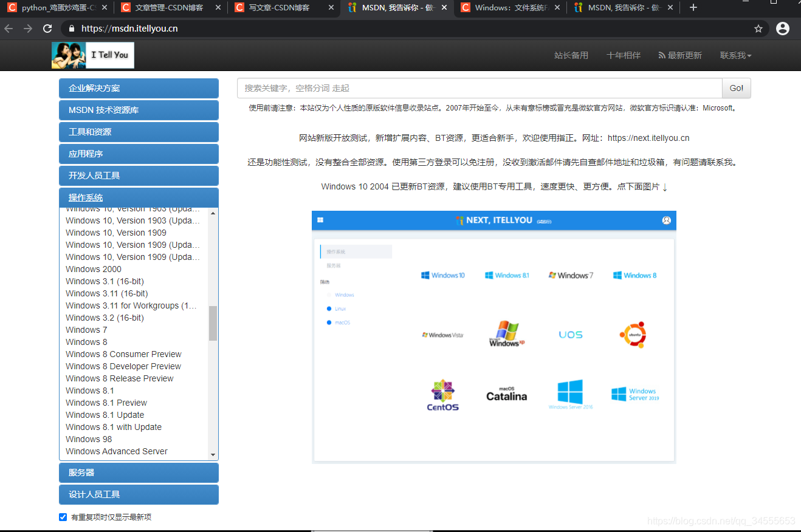The width and height of the screenshot is (801, 532).
Task: Toggle 有重复项时仅显示最新项 checkbox
Action: (63, 517)
